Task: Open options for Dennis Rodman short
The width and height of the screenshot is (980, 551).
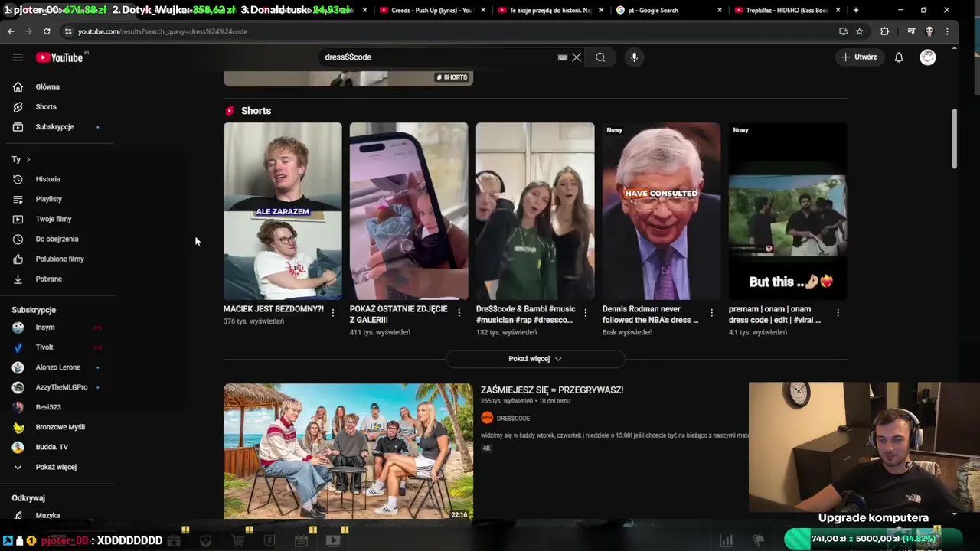Action: (711, 313)
